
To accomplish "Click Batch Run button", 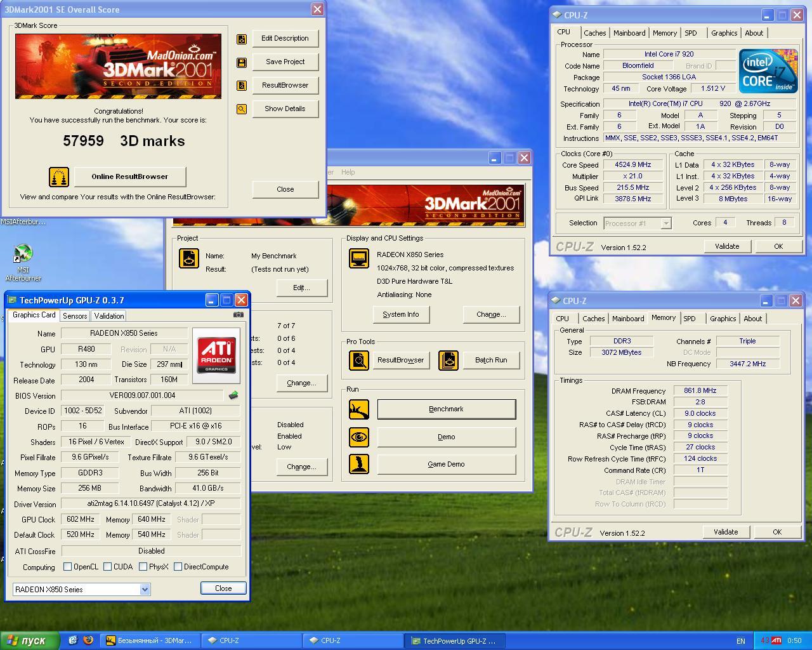I will pyautogui.click(x=492, y=361).
